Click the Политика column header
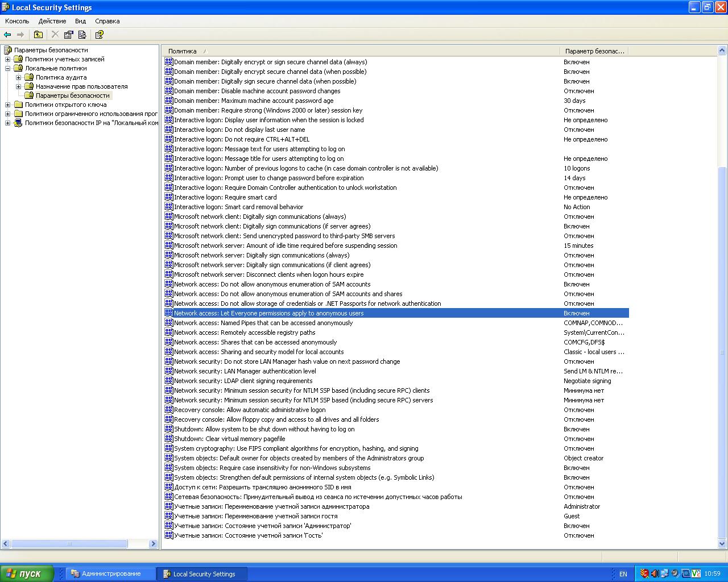The height and width of the screenshot is (582, 728). (182, 51)
